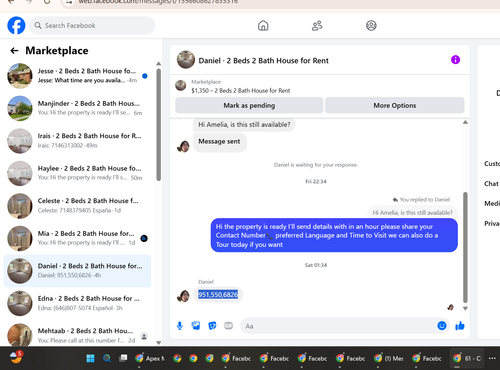
Task: Click the voice clip microphone icon
Action: coord(180,326)
